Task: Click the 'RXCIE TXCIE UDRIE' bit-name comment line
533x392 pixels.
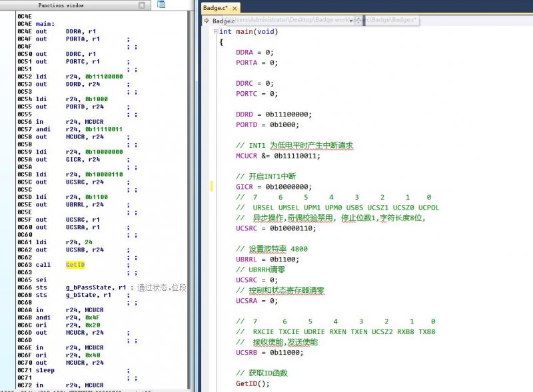Action: click(336, 332)
